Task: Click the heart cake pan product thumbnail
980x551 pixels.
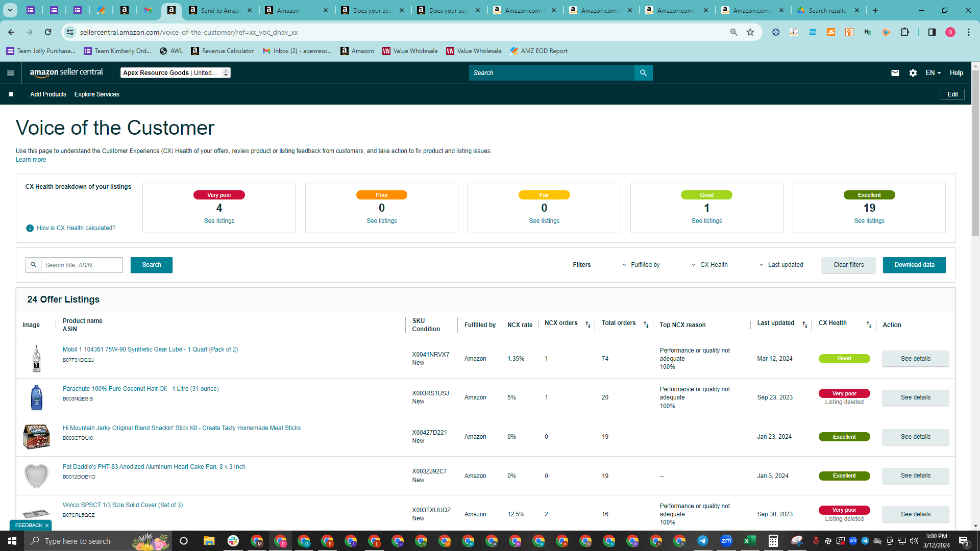Action: tap(36, 475)
